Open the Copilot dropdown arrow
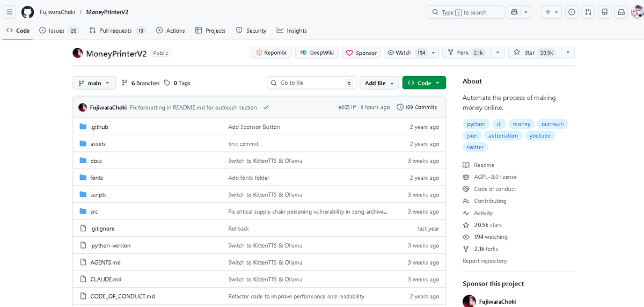This screenshot has width=644, height=307. (x=526, y=12)
